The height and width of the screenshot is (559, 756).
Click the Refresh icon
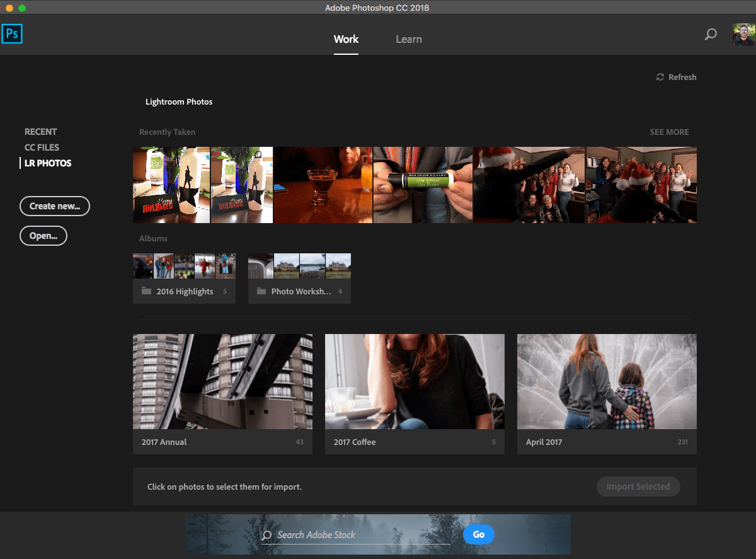coord(660,77)
